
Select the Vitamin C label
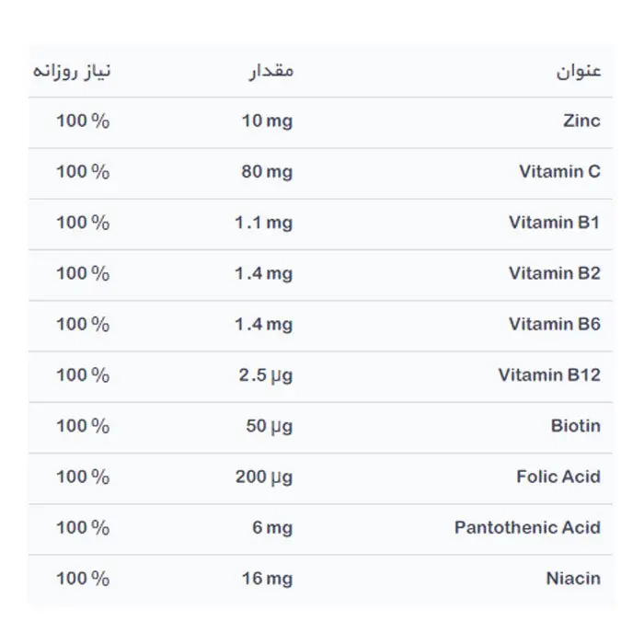click(x=559, y=172)
